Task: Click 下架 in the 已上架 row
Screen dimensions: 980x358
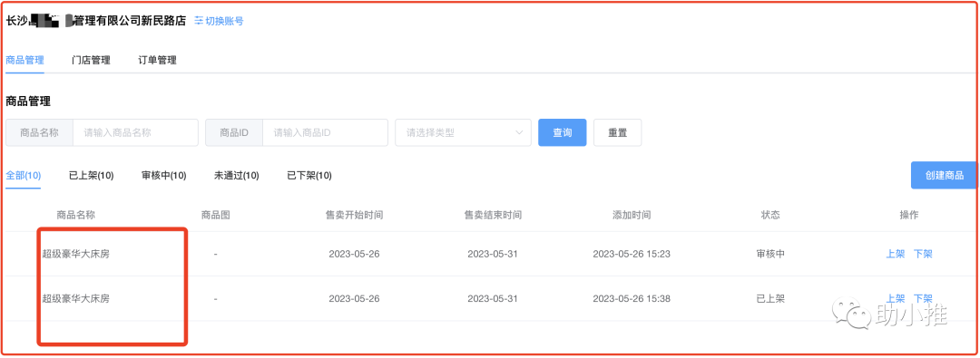Action: (923, 299)
